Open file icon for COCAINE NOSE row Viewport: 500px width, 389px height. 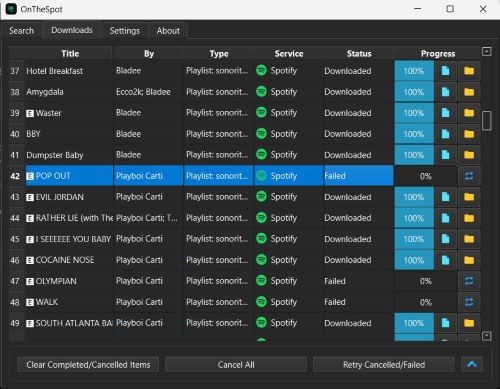pyautogui.click(x=445, y=260)
